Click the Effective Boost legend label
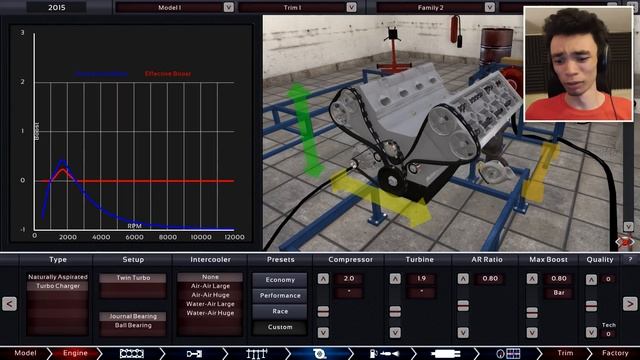Viewport: 640px width, 360px height. pos(168,74)
